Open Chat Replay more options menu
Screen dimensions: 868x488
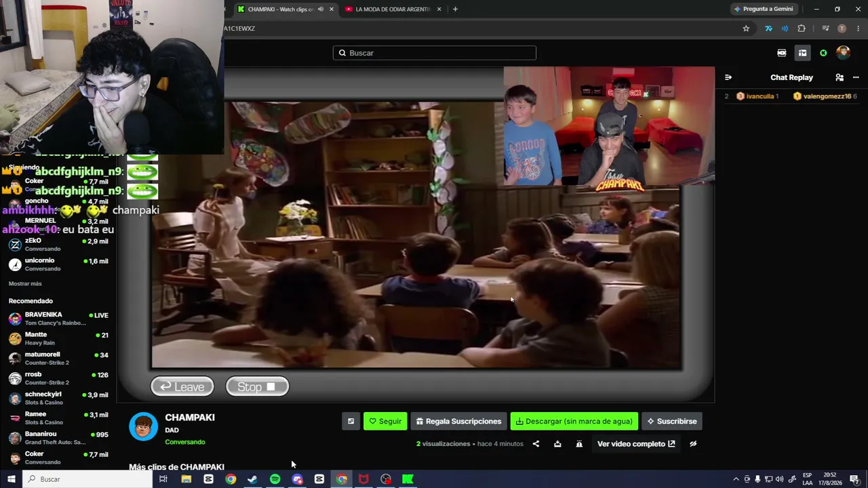(856, 77)
